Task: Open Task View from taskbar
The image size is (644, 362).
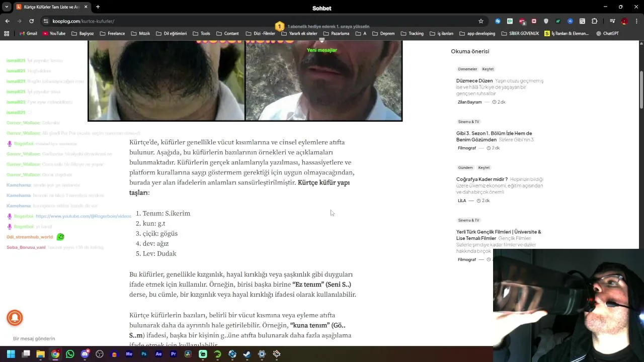Action: [26, 354]
